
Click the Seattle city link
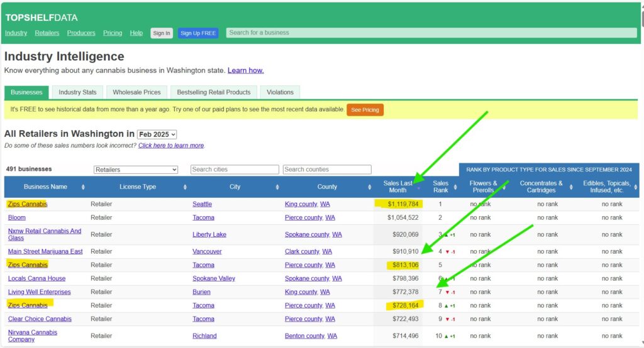coord(202,204)
